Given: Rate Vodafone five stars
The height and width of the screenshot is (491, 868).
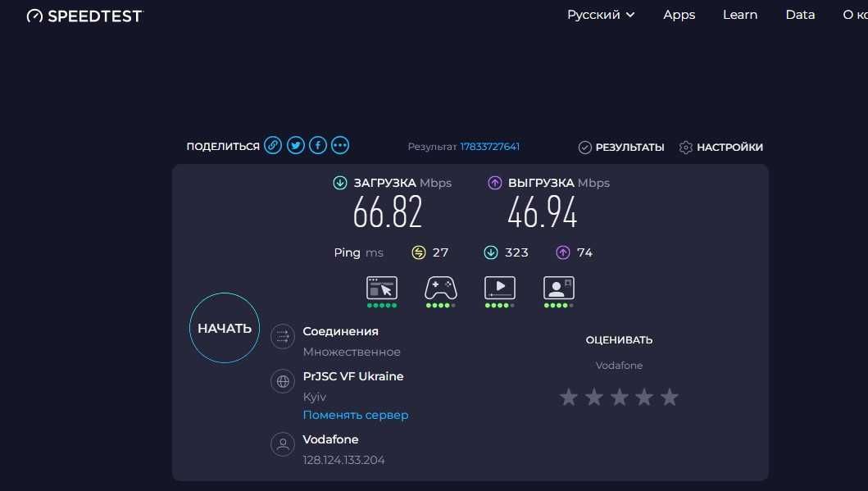Looking at the screenshot, I should pyautogui.click(x=670, y=397).
